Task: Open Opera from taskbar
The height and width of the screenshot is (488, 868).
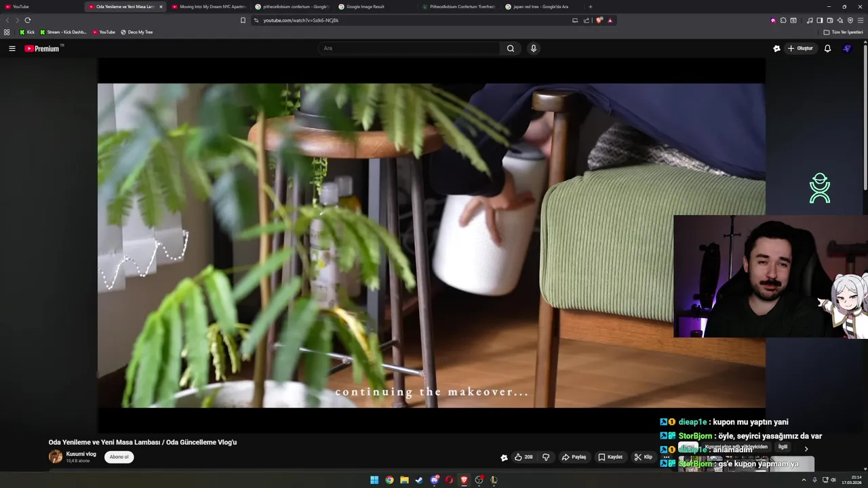Action: tap(449, 480)
